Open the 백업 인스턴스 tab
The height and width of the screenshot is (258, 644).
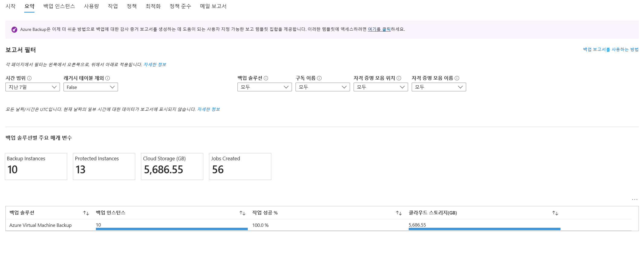coord(59,6)
